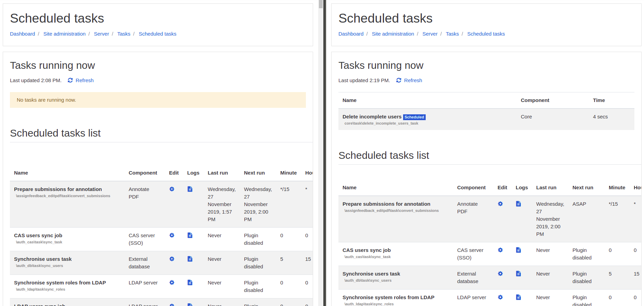Click 'Delete incomplete users' running task name
The width and height of the screenshot is (644, 306).
[372, 117]
